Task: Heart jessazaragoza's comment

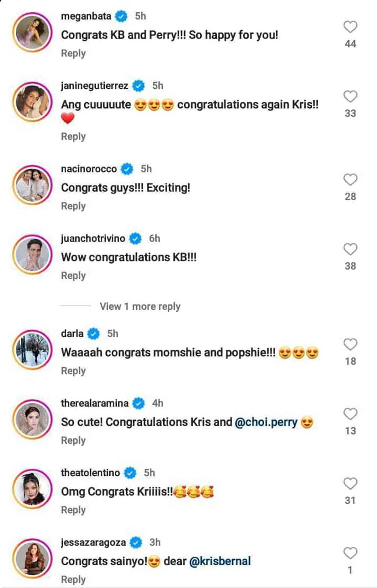Action: click(350, 553)
